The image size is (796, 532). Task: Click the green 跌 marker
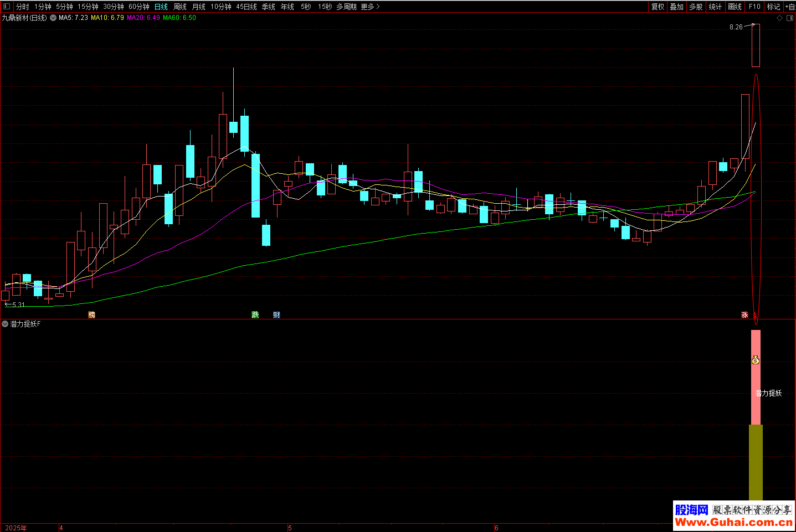(x=255, y=315)
